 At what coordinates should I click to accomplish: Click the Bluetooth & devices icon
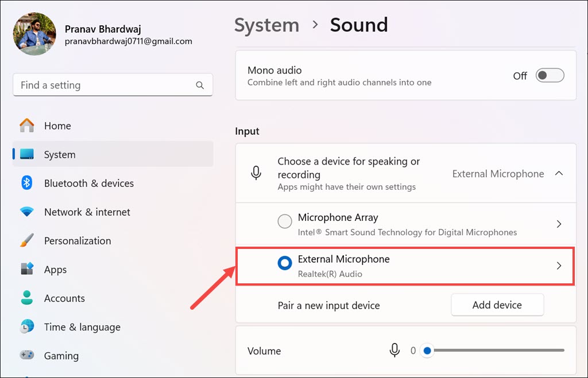pos(27,183)
